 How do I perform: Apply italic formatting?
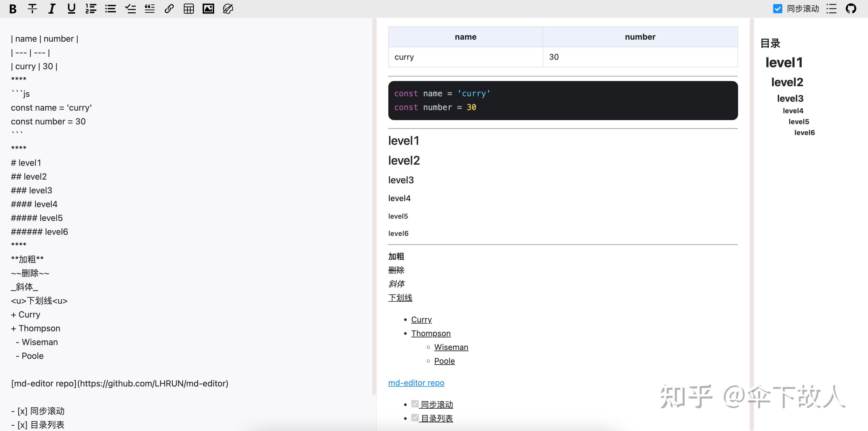(51, 9)
